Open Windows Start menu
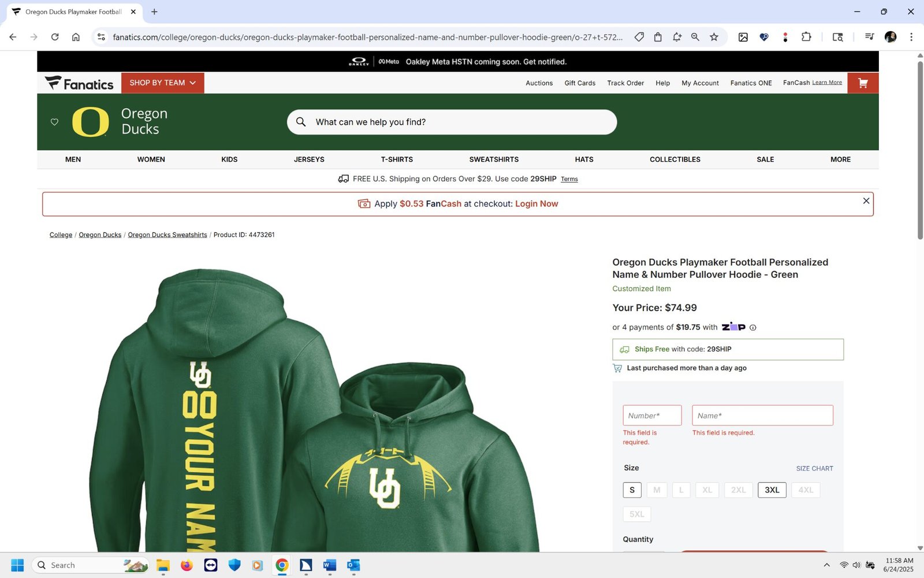 pos(17,565)
